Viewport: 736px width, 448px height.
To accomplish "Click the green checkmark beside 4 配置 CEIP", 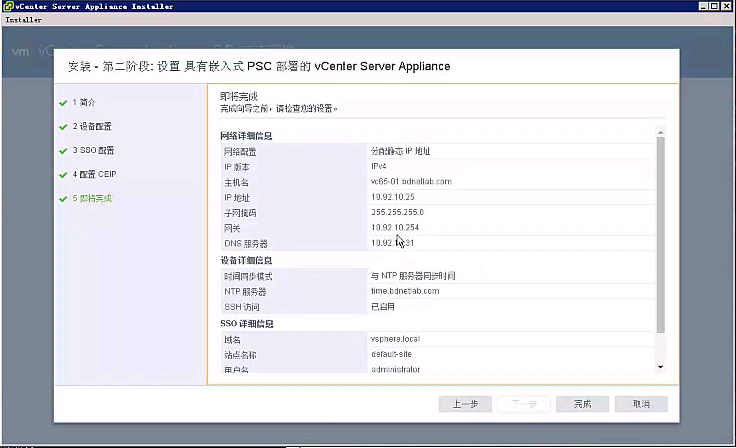I will (63, 175).
